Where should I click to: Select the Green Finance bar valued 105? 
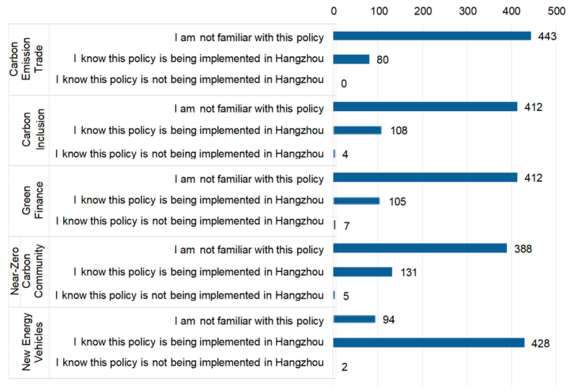(x=356, y=201)
